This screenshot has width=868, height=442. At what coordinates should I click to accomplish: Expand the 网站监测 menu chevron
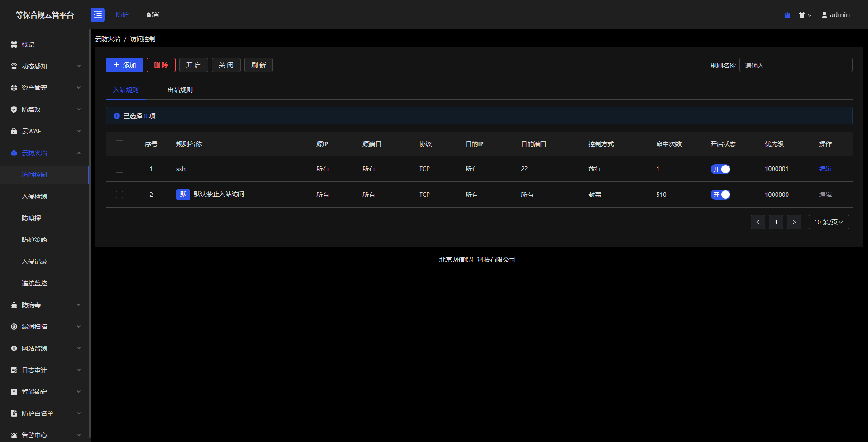(x=79, y=348)
